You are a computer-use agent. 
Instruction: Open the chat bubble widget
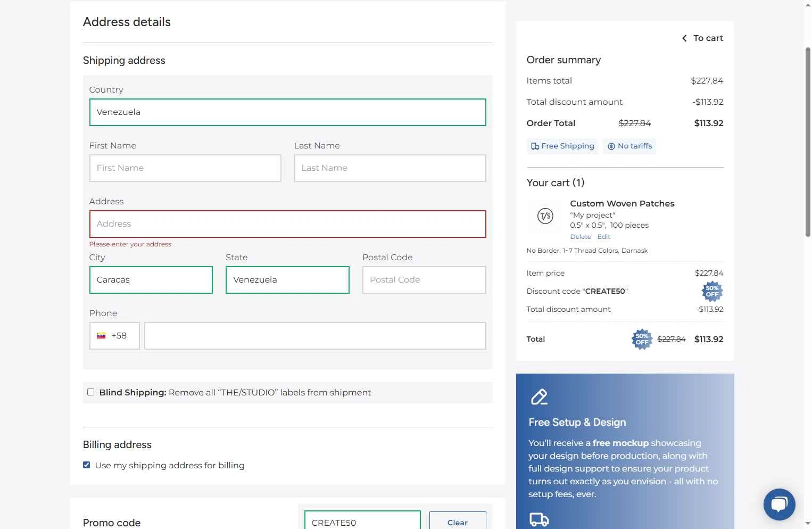[x=779, y=505]
